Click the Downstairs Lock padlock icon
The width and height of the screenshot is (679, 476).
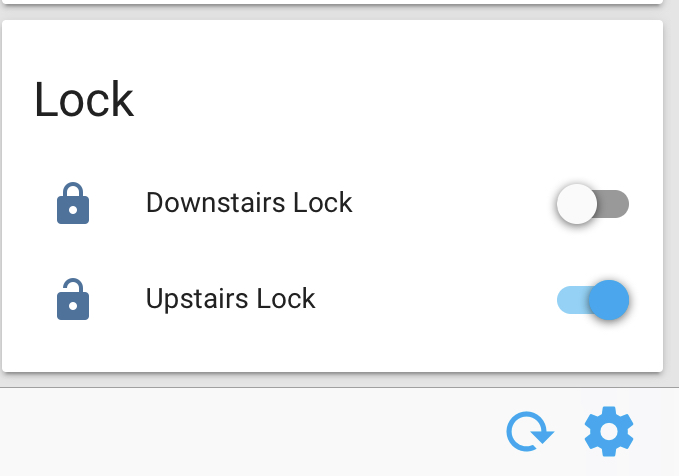pos(73,204)
